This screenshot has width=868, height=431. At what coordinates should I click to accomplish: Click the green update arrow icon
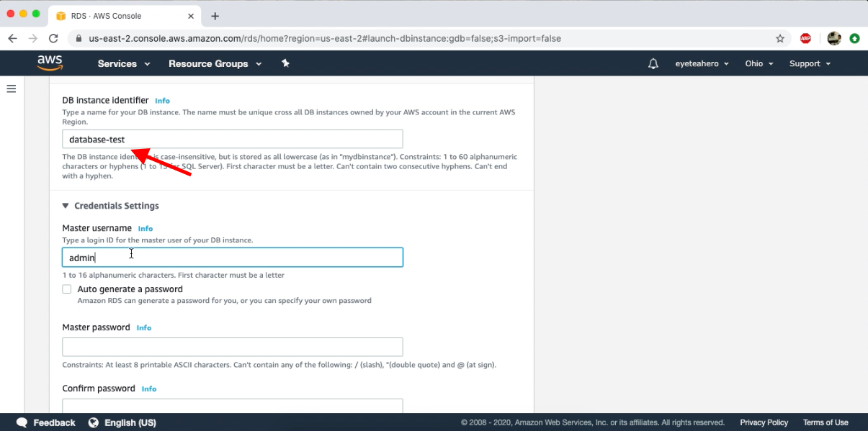[854, 39]
